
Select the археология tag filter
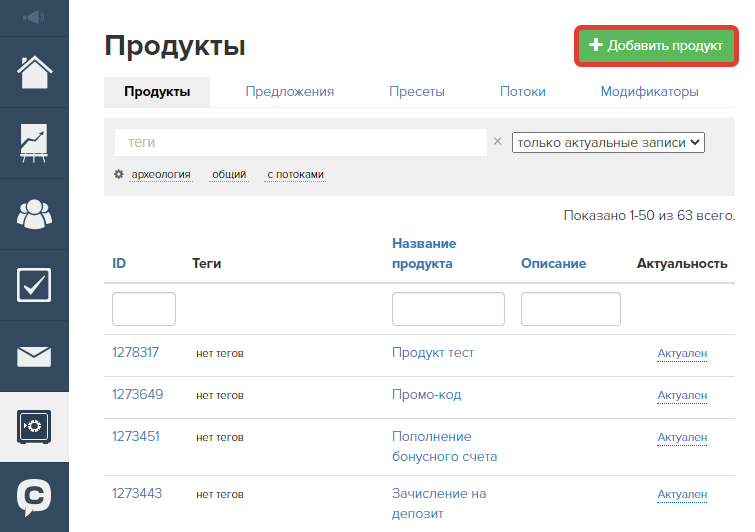(161, 175)
